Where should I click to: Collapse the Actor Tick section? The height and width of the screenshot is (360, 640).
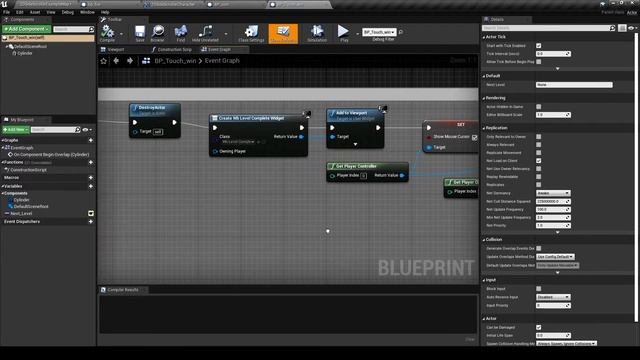click(484, 37)
